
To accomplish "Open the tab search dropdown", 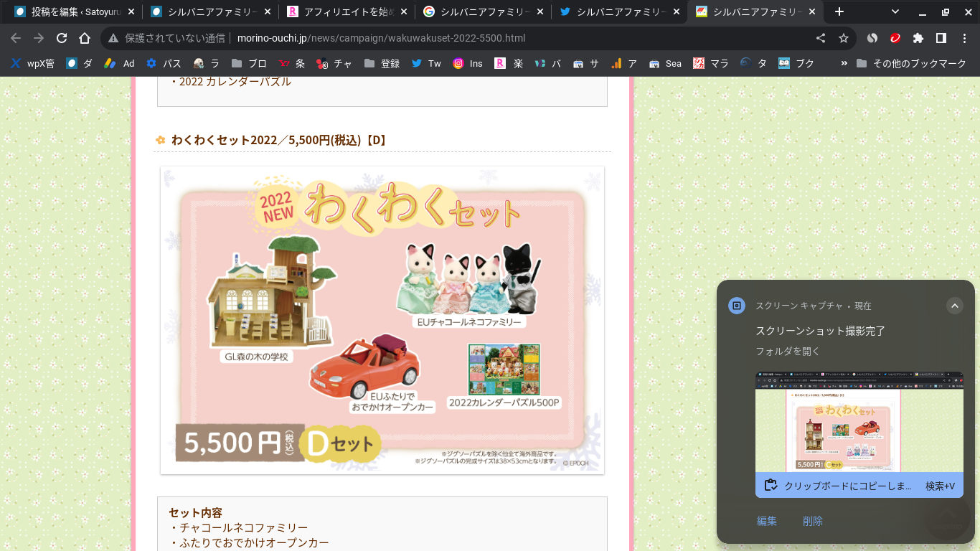I will (x=895, y=11).
